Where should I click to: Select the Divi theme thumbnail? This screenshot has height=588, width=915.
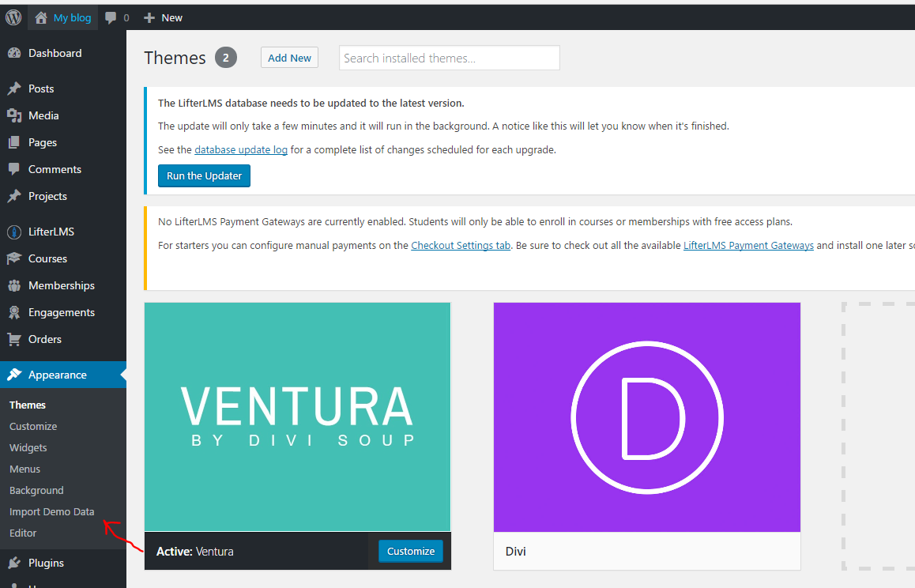[x=647, y=417]
